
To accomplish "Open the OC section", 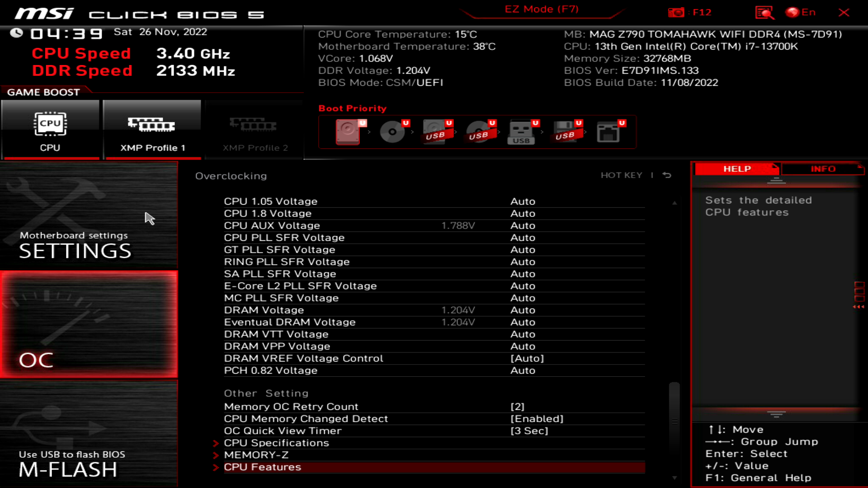I will [89, 324].
